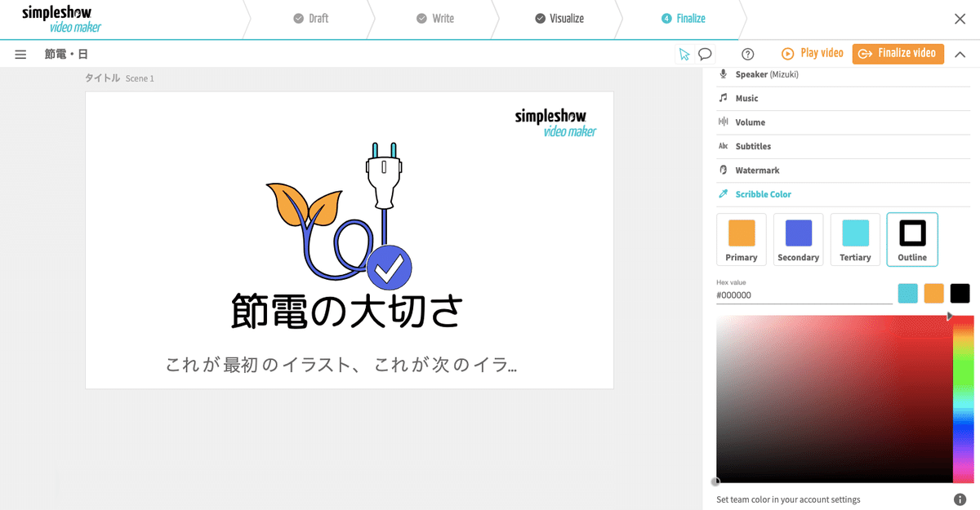Click the Finalize video button

pos(898,53)
